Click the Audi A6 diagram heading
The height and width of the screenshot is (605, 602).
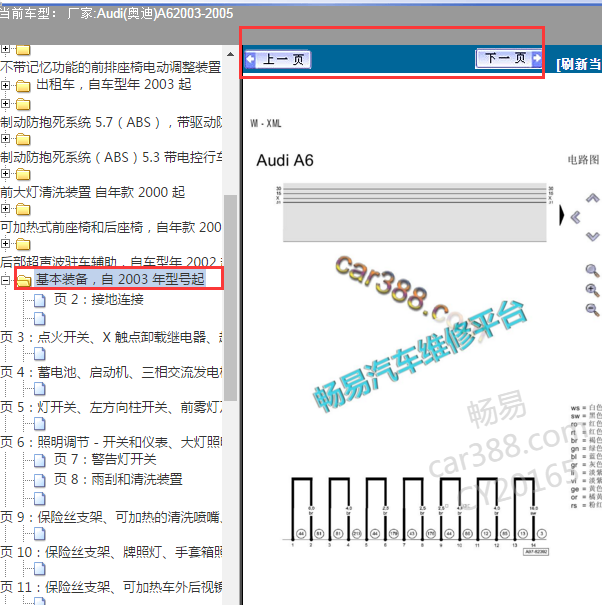[x=285, y=161]
